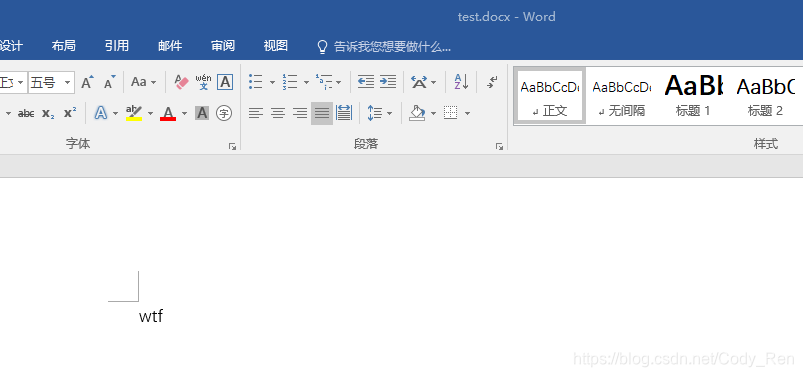Expand the highlight color dropdown arrow
This screenshot has width=803, height=377.
[150, 113]
